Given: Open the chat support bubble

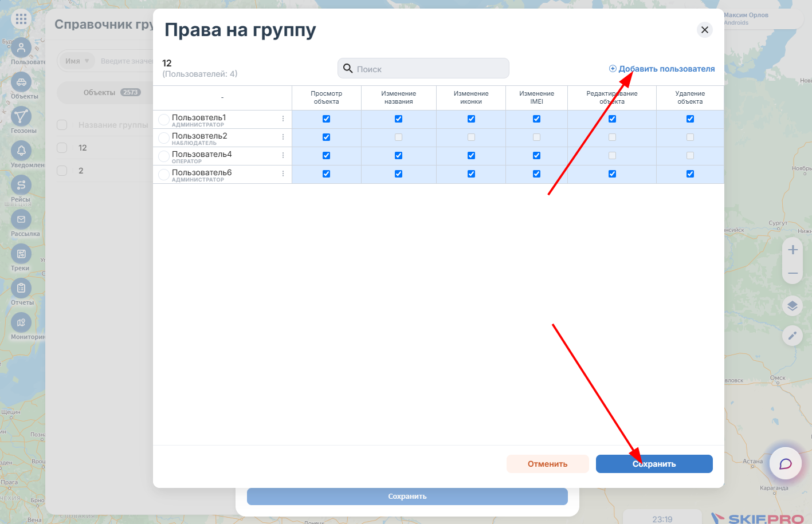Looking at the screenshot, I should pyautogui.click(x=786, y=463).
